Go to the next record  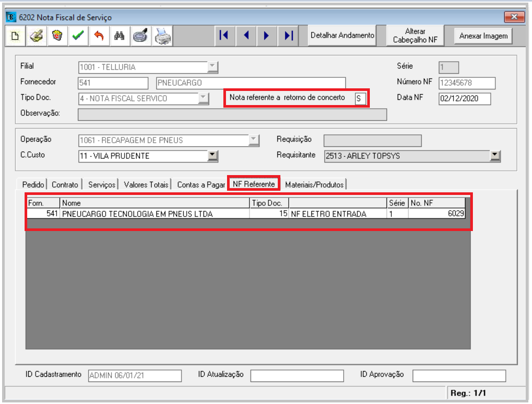pyautogui.click(x=266, y=36)
